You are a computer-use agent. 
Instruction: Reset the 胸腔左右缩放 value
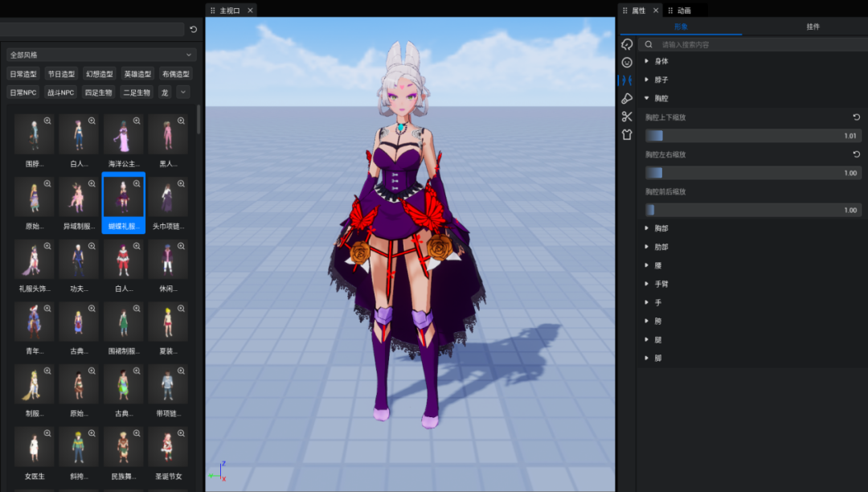click(857, 154)
